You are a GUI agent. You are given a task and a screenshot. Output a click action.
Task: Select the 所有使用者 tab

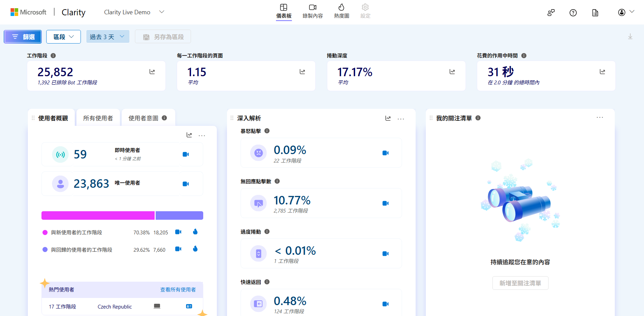(x=98, y=118)
